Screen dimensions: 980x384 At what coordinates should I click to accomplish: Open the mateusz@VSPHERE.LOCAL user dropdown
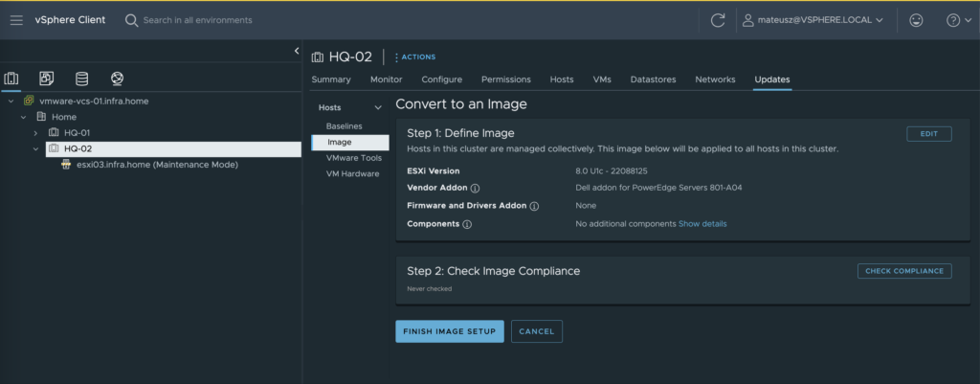813,20
